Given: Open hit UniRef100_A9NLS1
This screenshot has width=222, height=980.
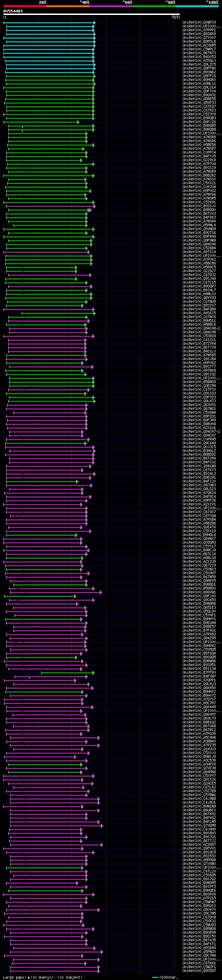Looking at the screenshot, I should tap(199, 84).
